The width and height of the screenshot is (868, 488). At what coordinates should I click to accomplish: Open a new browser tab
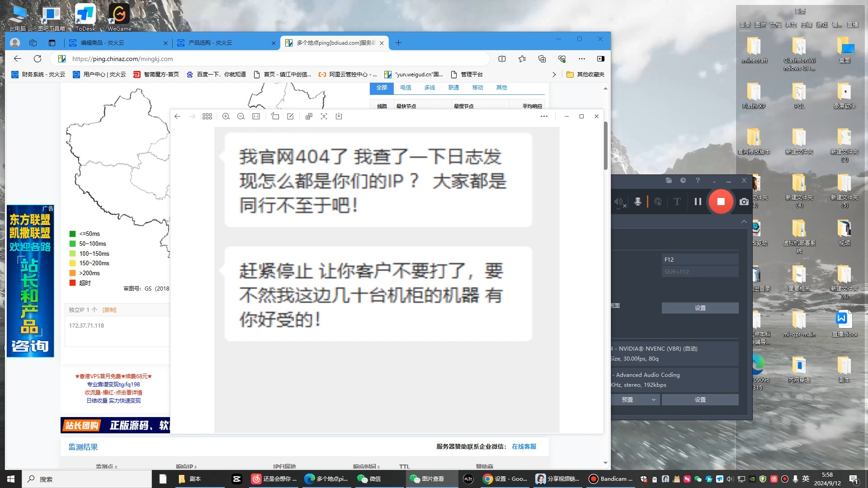(x=398, y=43)
